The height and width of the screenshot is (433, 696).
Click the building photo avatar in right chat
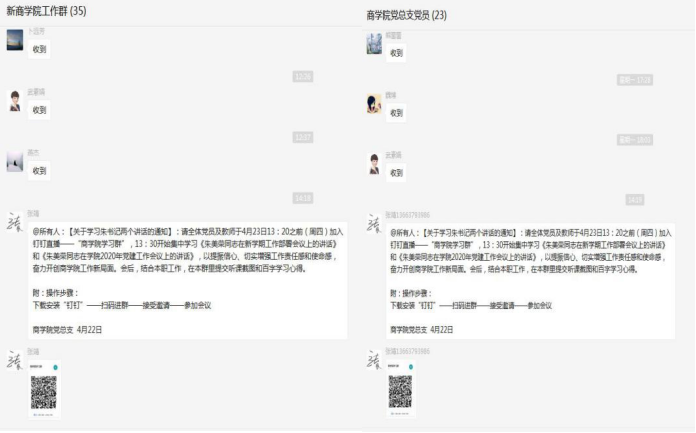374,43
